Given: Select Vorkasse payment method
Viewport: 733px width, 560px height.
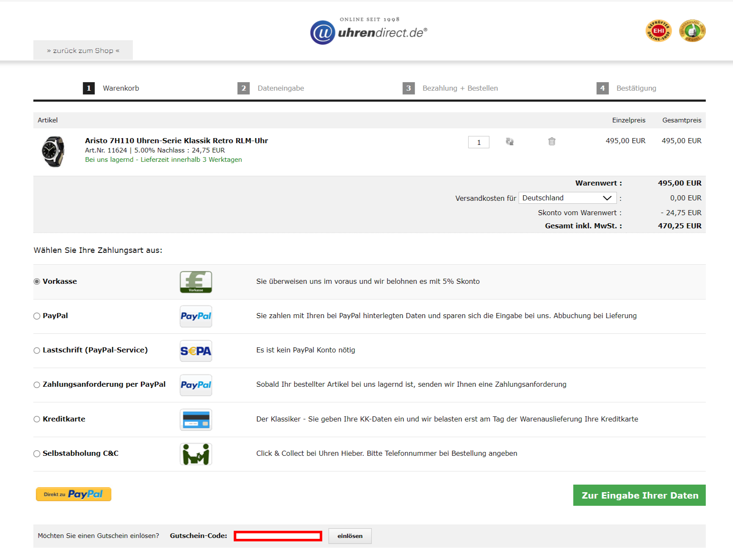Looking at the screenshot, I should (x=37, y=282).
